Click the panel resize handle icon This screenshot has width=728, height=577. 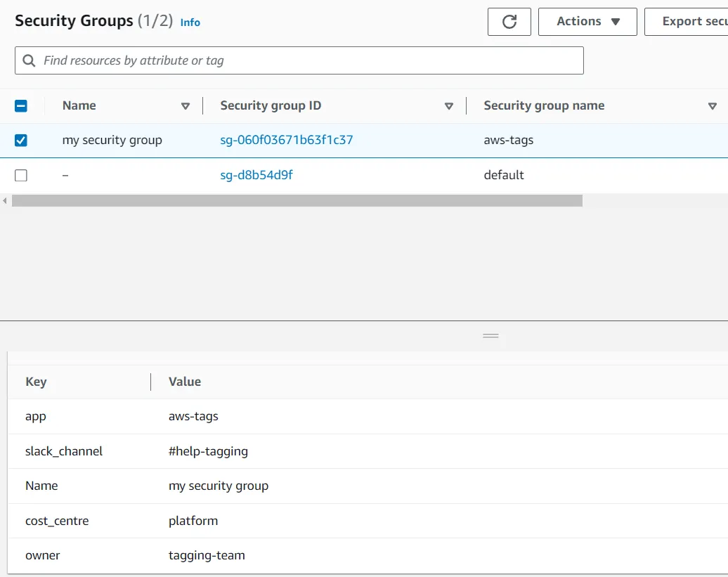tap(490, 336)
